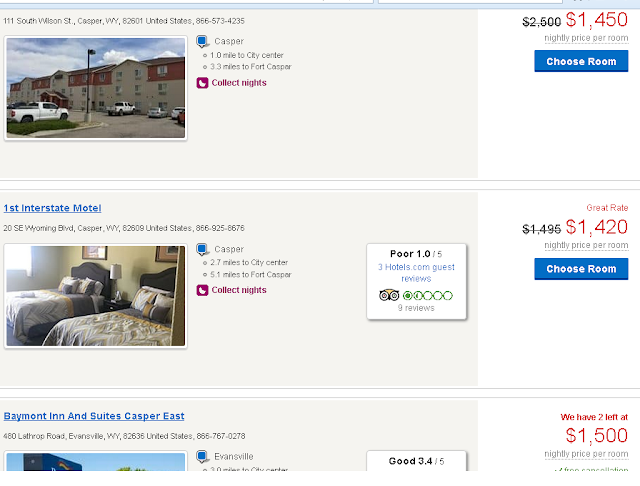The width and height of the screenshot is (640, 486).
Task: Open the Baymont Inn photo thumbnail
Action: 96,463
